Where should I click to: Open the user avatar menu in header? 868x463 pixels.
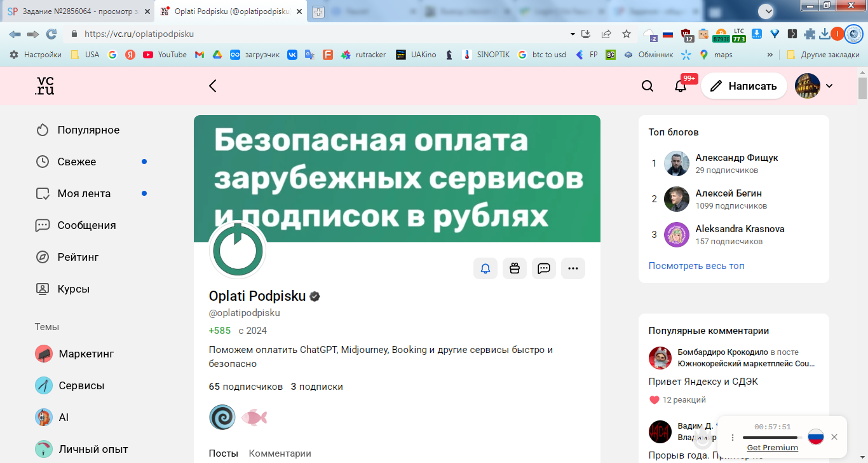click(x=808, y=86)
